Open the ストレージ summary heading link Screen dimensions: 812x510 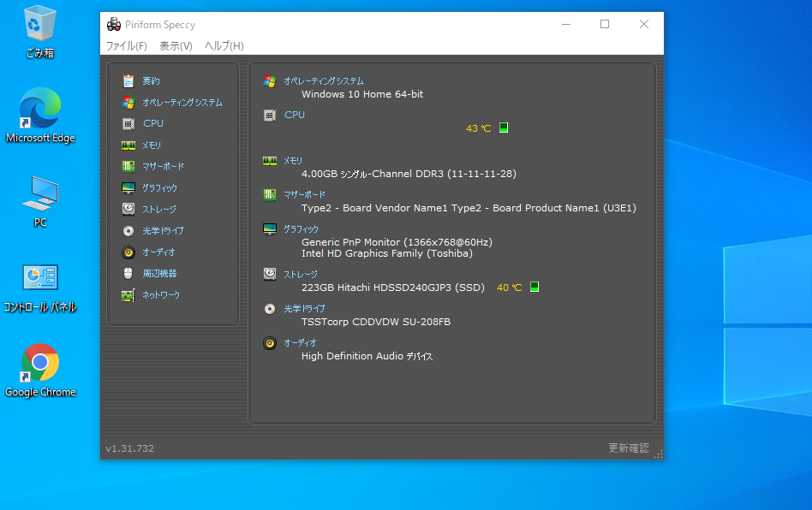(301, 274)
